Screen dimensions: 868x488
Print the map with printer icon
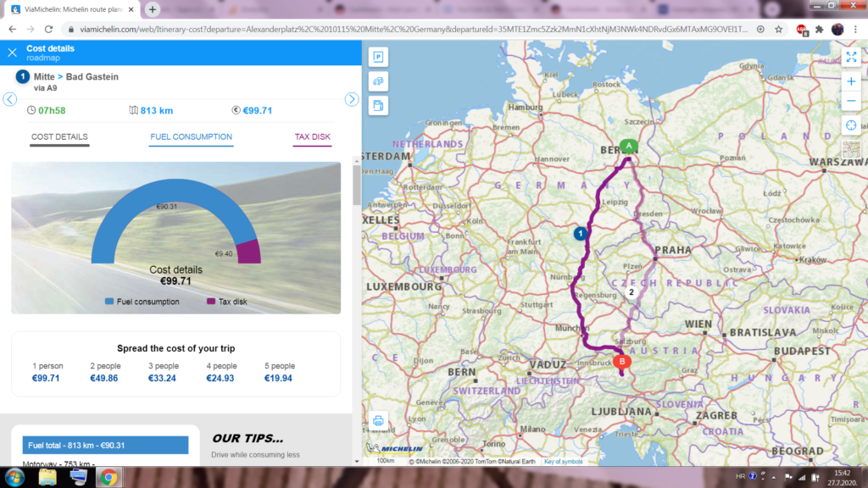pyautogui.click(x=378, y=421)
